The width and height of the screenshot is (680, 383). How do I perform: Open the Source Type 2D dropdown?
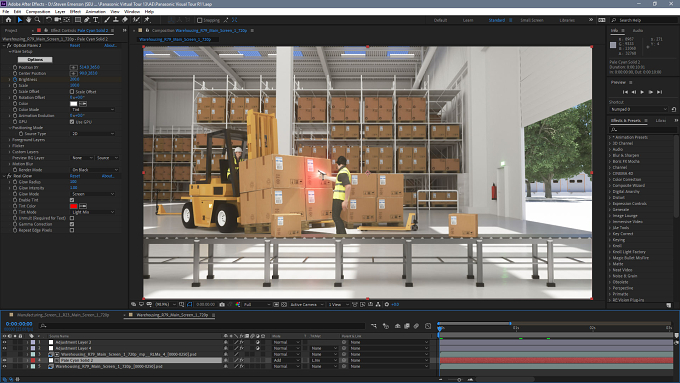[93, 134]
